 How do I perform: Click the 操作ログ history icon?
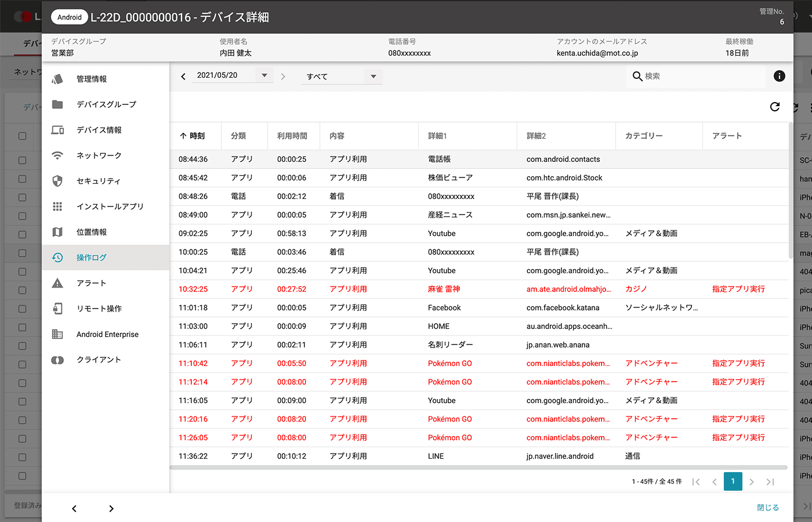click(57, 258)
